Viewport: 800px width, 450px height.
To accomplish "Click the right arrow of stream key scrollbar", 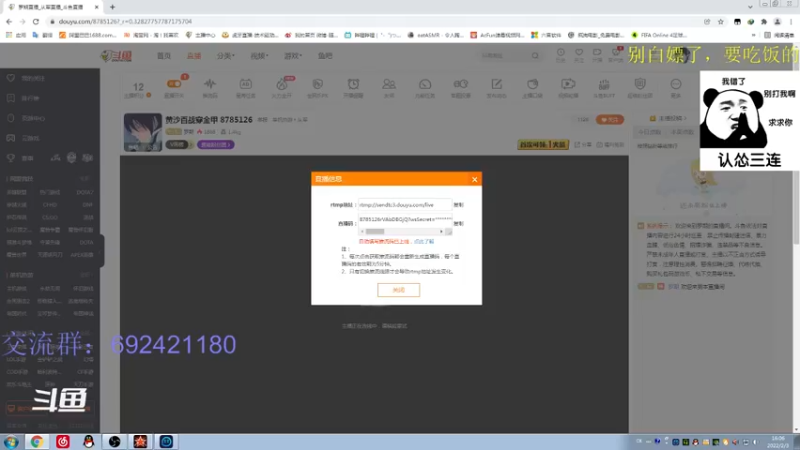I will point(441,232).
